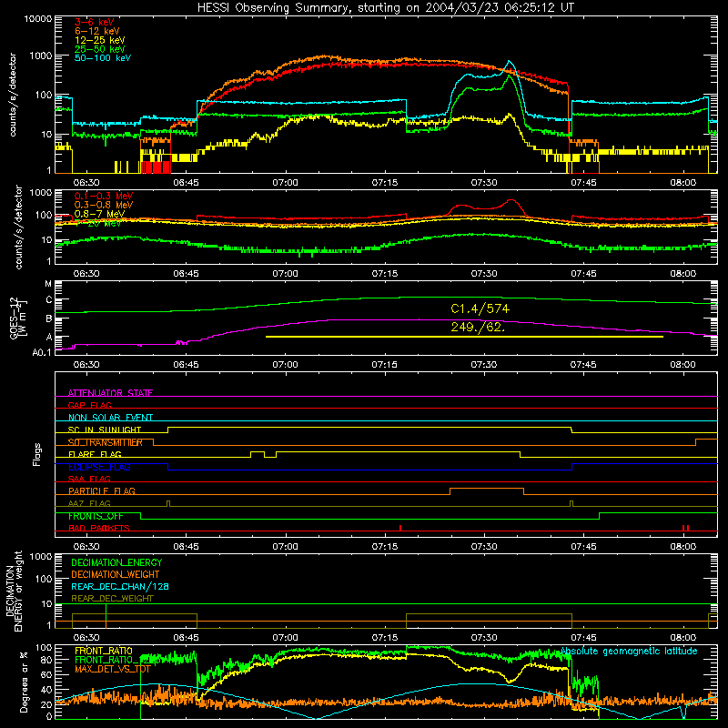Click the yellow flare interval bar in GOES panel
Screen dimensions: 728x728
click(464, 337)
